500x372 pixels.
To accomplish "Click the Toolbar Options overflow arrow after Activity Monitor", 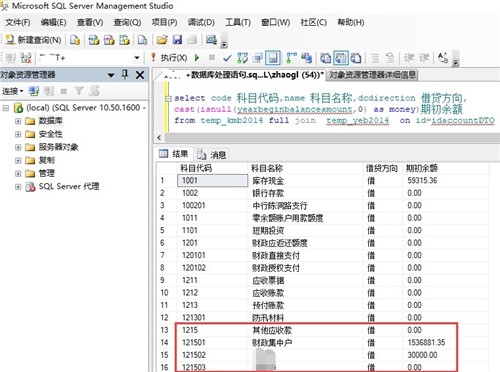I will [x=224, y=41].
